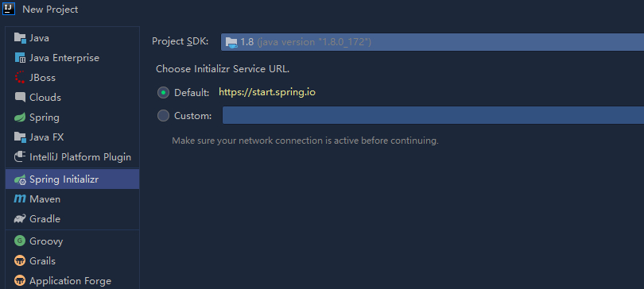This screenshot has width=644, height=289.
Task: Select the Groovy green G icon
Action: tap(20, 241)
